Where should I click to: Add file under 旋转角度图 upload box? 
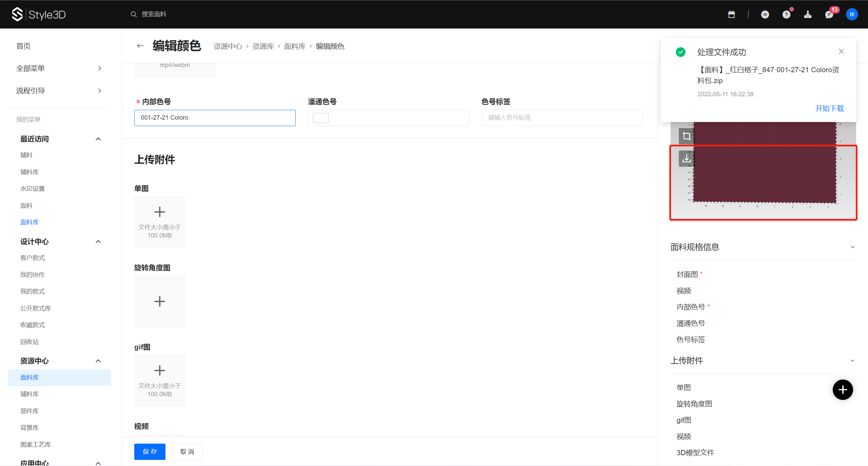pos(160,301)
